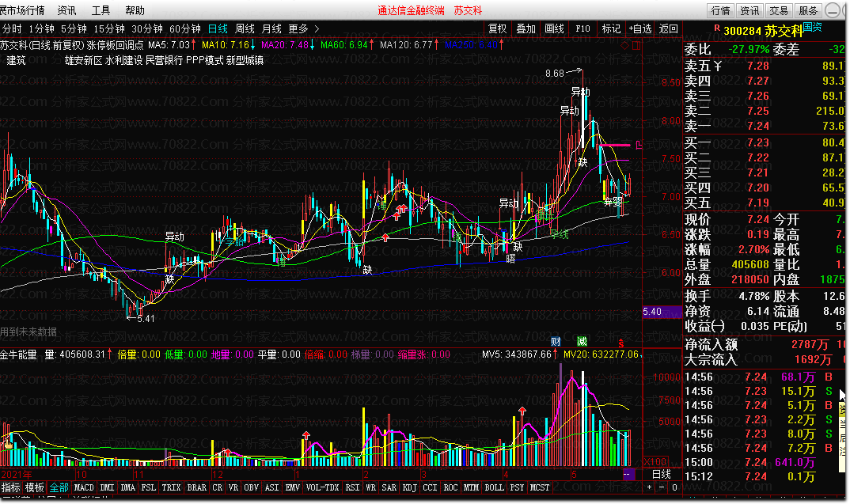The width and height of the screenshot is (850, 504).
Task: Switch to the RSI indicator
Action: 352,487
